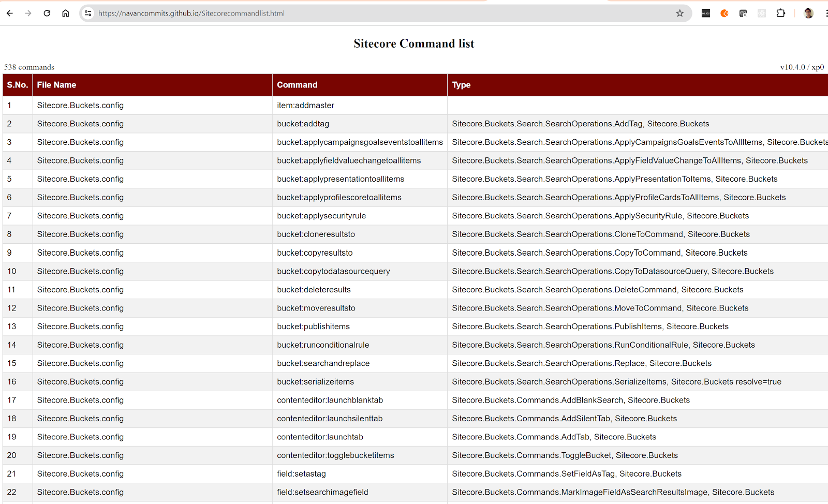The height and width of the screenshot is (504, 828).
Task: Select the Sitecore Command list heading
Action: (x=414, y=43)
